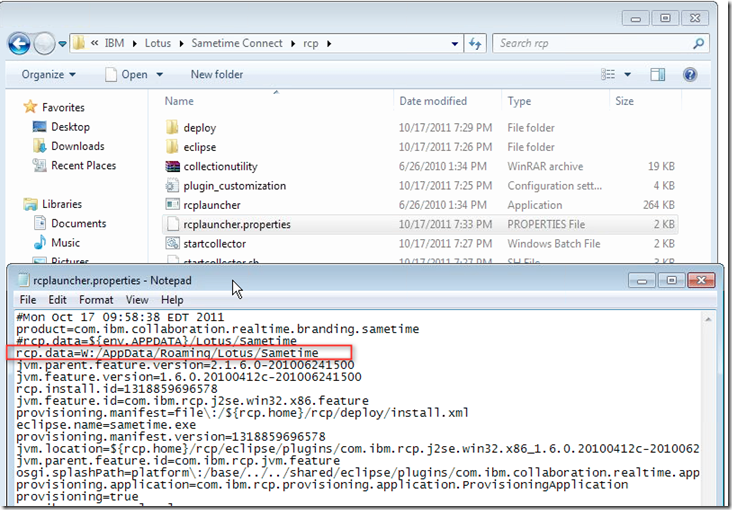Toggle the preview pane icon
The height and width of the screenshot is (510, 732).
657,75
